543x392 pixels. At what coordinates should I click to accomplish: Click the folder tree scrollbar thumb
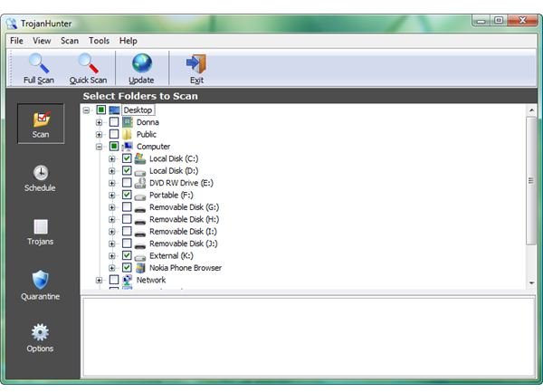531,180
